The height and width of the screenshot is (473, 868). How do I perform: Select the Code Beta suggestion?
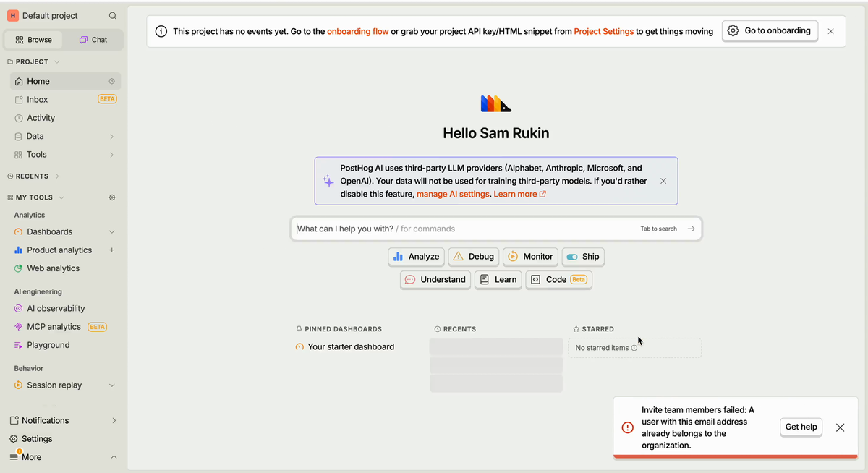click(x=559, y=280)
